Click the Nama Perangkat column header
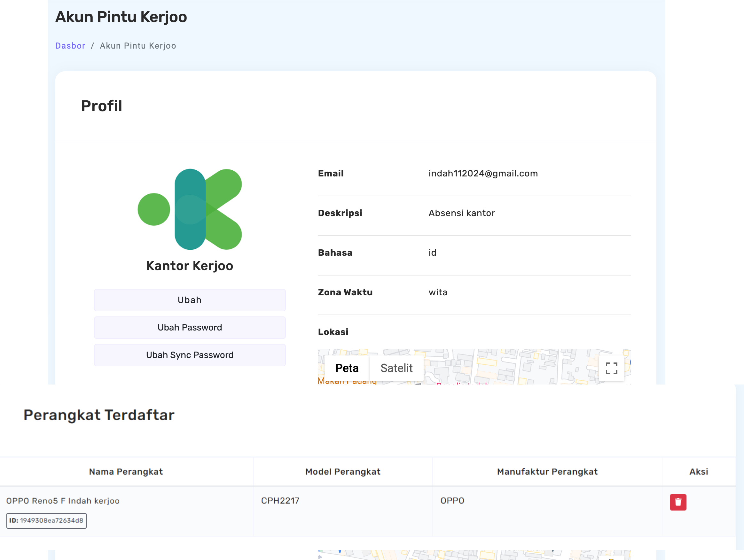Image resolution: width=744 pixels, height=560 pixels. tap(126, 471)
